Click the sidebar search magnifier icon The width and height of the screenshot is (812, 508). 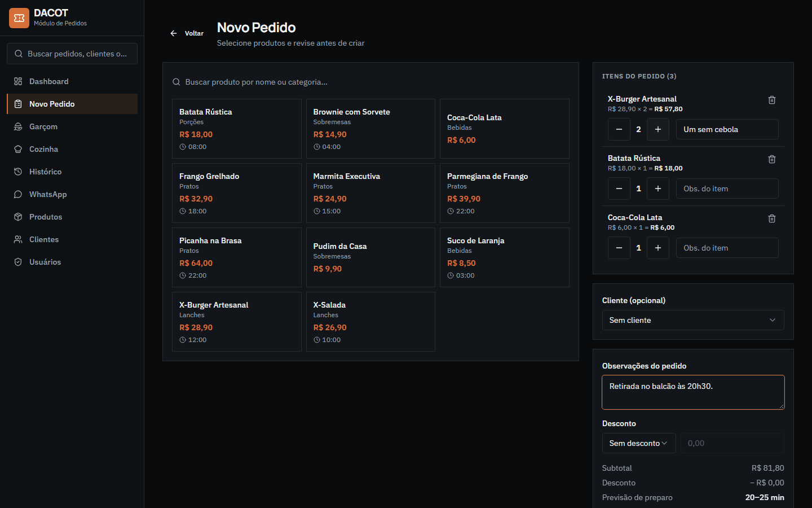click(x=19, y=54)
